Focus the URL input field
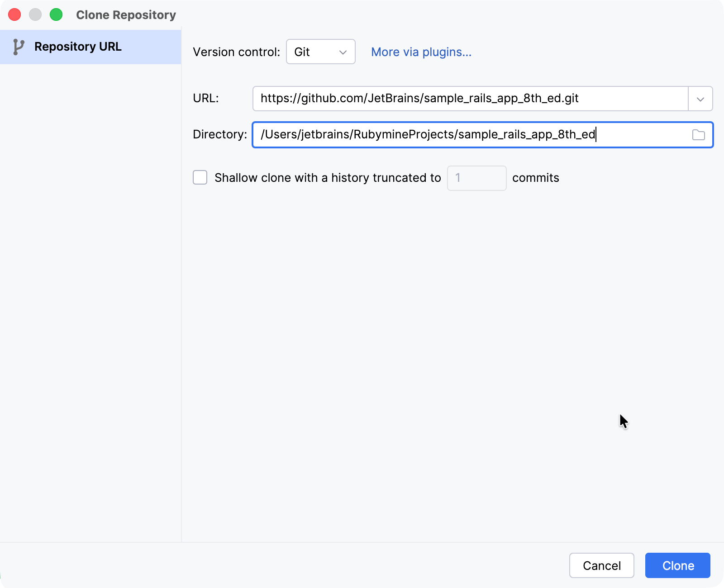The width and height of the screenshot is (724, 588). 471,99
